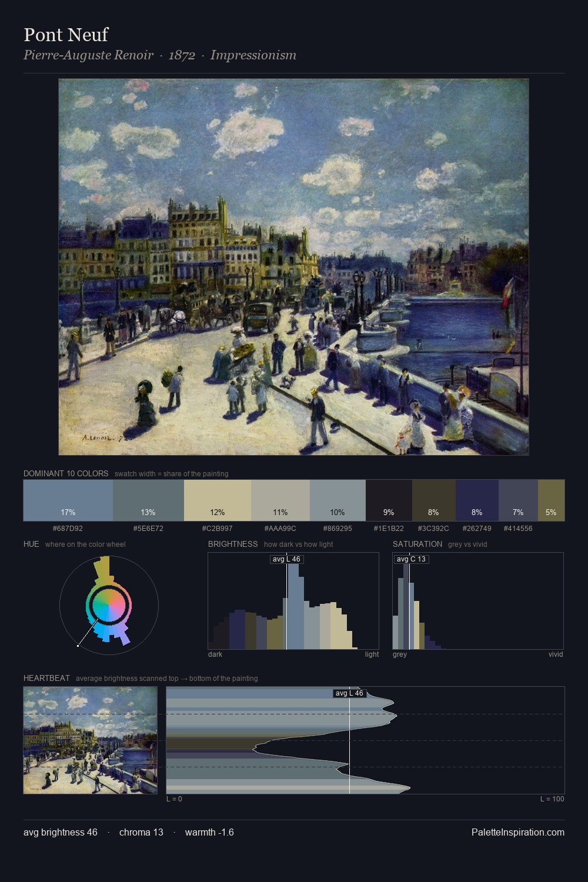The height and width of the screenshot is (882, 588).
Task: Click the '#1E1B22' hex code label
Action: point(389,529)
